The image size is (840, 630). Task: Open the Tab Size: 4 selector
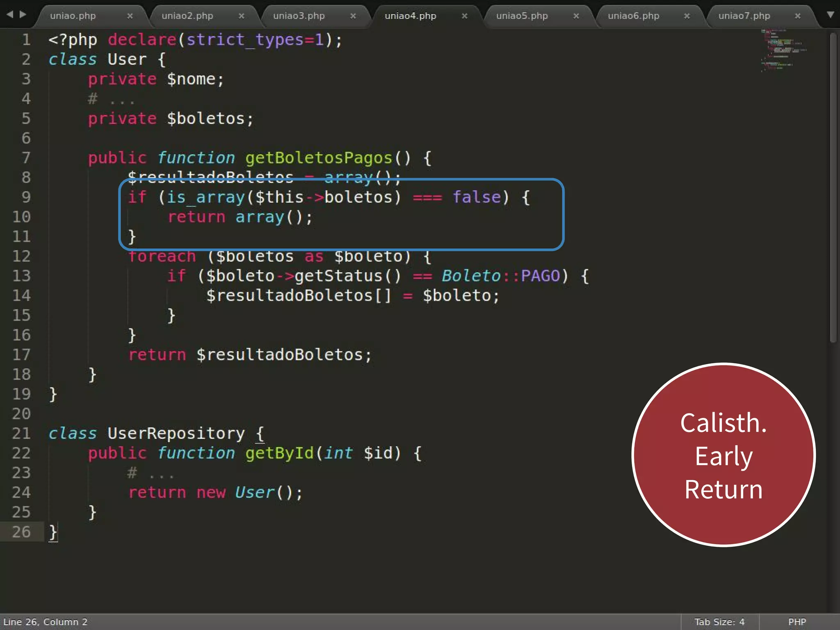coord(719,622)
